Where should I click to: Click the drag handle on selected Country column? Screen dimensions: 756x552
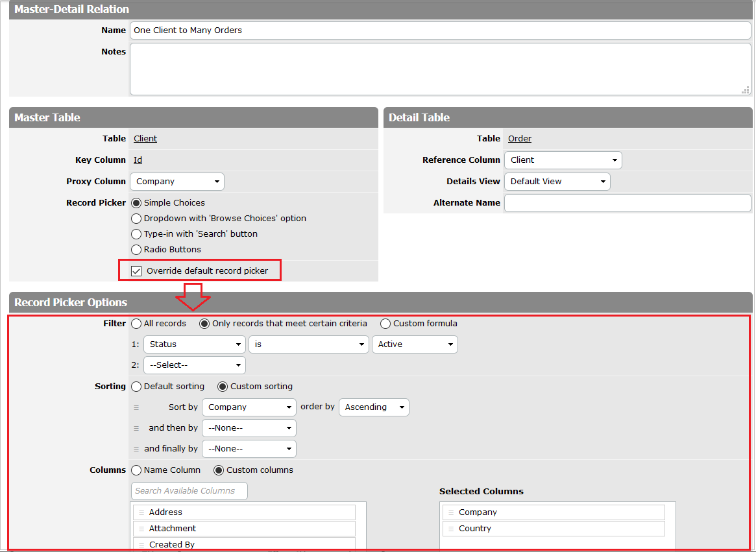(x=451, y=529)
